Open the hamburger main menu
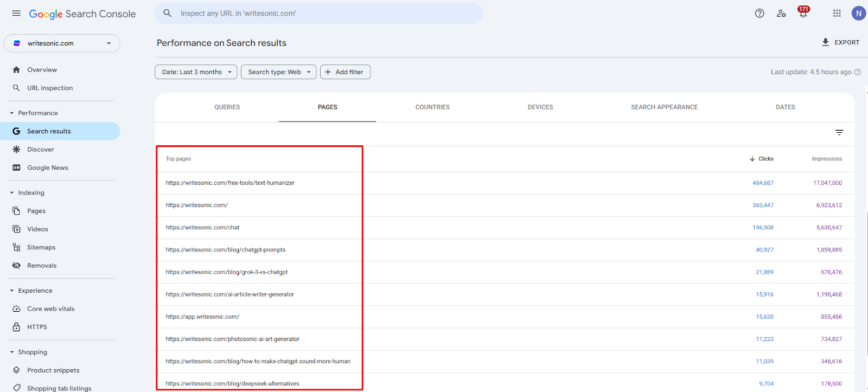The width and height of the screenshot is (868, 392). point(16,14)
